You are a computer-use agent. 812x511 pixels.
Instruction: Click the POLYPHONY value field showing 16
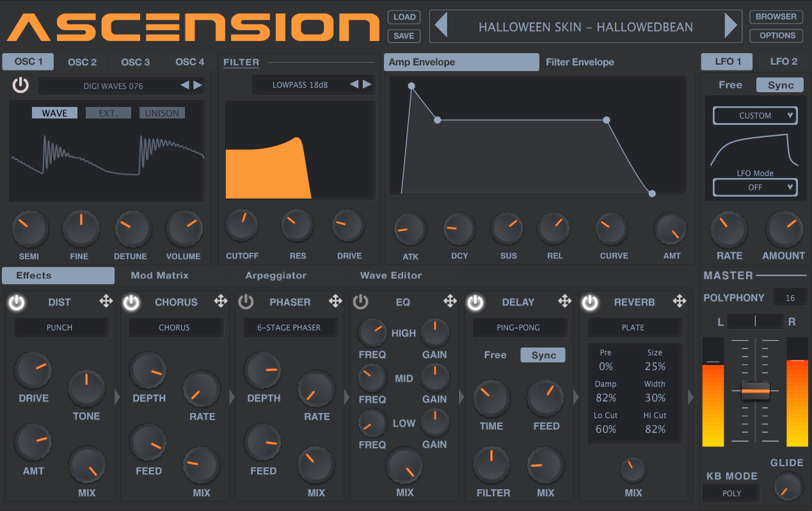[790, 297]
